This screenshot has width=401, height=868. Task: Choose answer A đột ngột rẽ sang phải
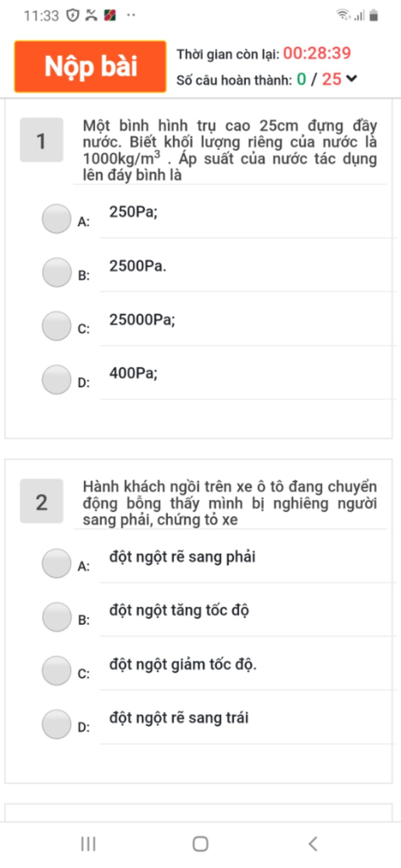click(x=56, y=563)
